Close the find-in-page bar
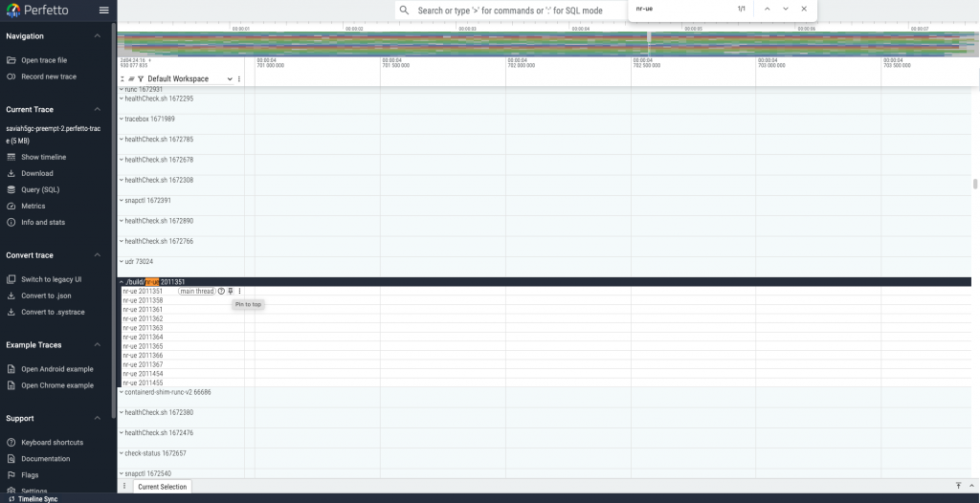This screenshot has height=503, width=980. 804,9
